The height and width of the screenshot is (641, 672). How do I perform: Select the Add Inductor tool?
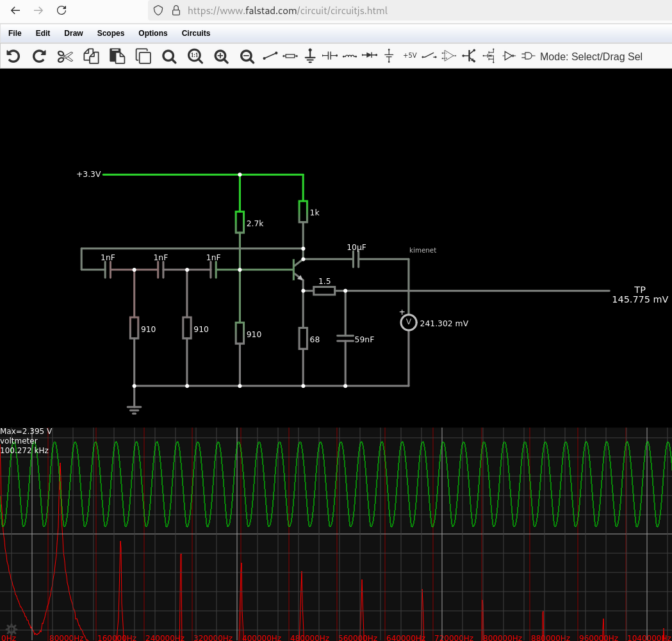click(x=349, y=56)
